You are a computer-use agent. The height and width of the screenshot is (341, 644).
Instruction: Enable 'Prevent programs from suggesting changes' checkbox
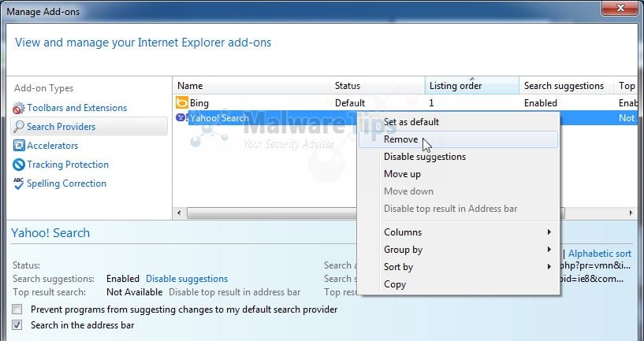click(17, 309)
